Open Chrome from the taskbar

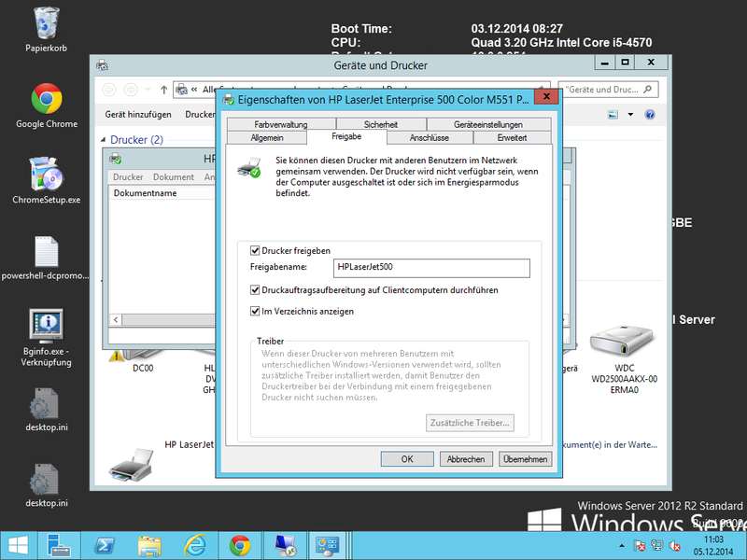tap(240, 546)
